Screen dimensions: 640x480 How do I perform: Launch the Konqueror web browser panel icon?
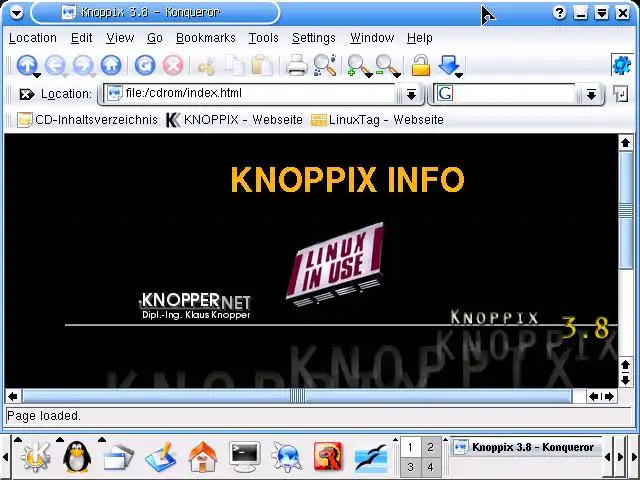coord(286,457)
